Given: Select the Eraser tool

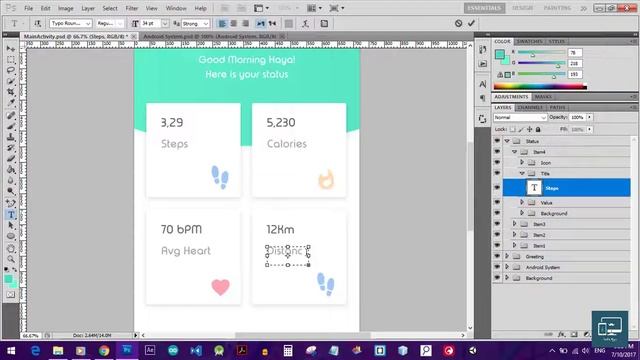Looking at the screenshot, I should tap(11, 159).
